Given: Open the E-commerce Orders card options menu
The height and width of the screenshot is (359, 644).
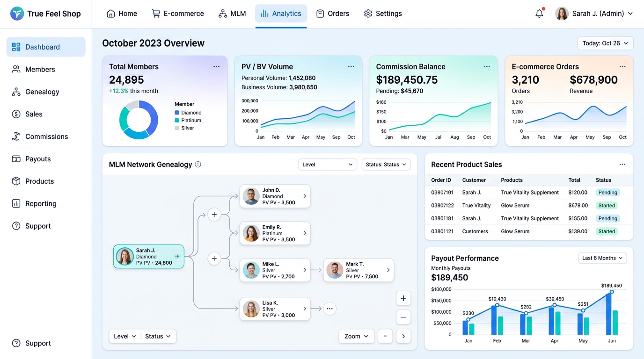Looking at the screenshot, I should [x=622, y=66].
